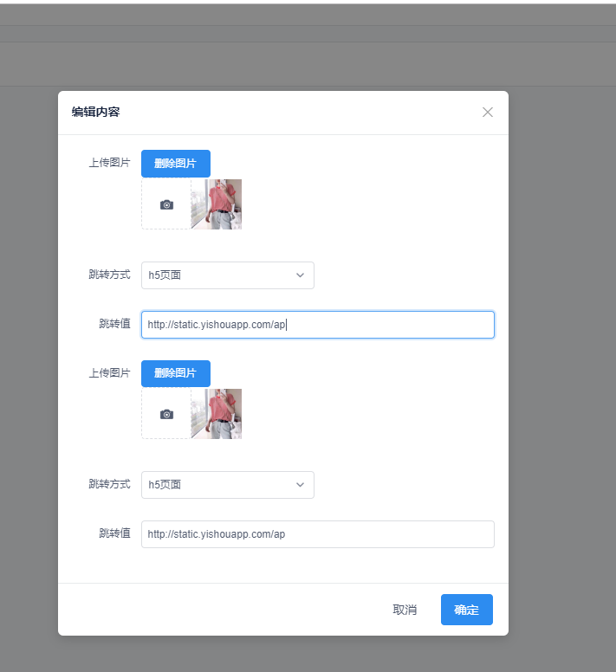
Task: Click camera upload icon in second section
Action: tap(166, 415)
